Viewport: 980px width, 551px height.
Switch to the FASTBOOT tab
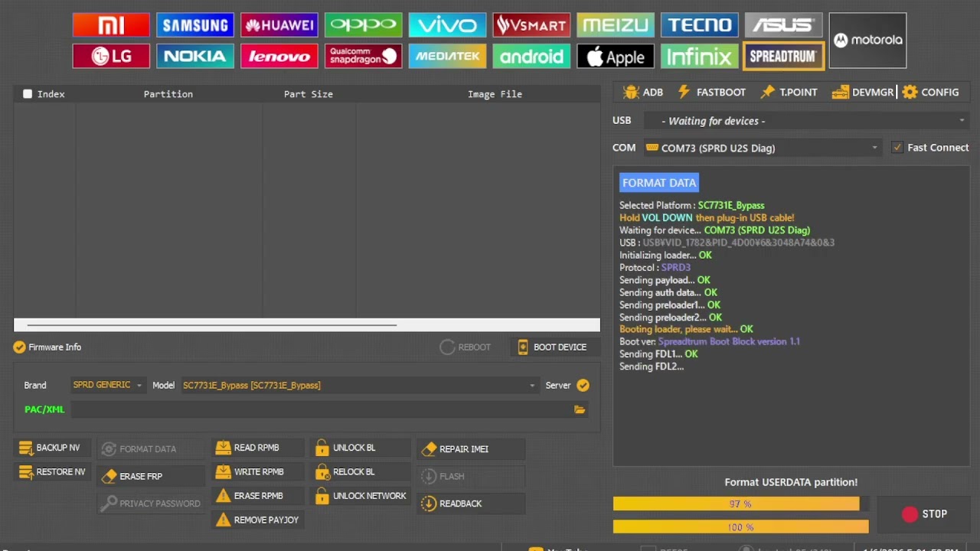711,92
